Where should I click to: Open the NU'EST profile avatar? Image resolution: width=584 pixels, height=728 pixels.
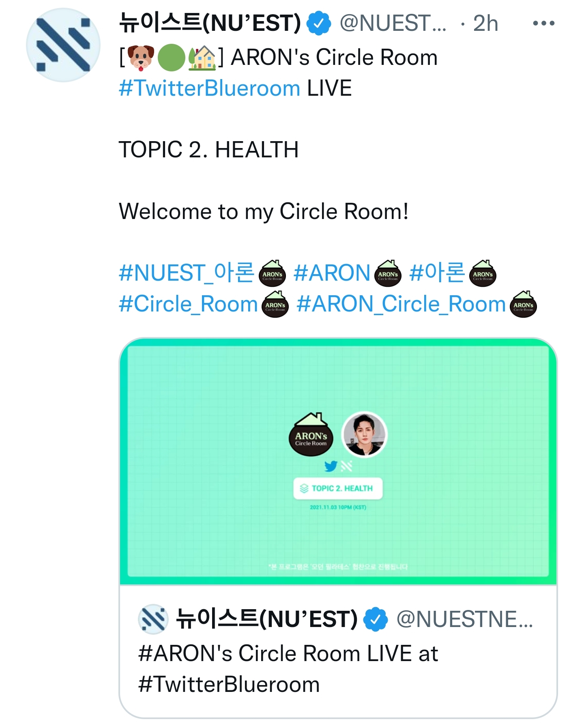(x=63, y=45)
